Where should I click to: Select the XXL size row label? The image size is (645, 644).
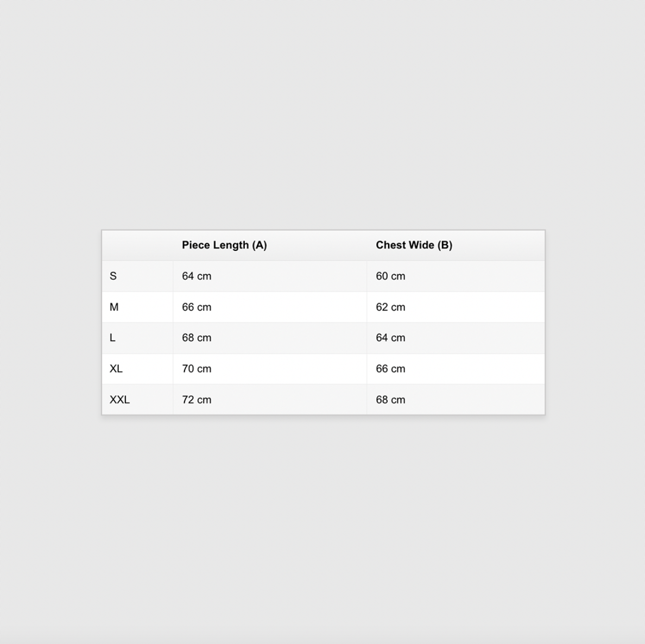coord(119,400)
